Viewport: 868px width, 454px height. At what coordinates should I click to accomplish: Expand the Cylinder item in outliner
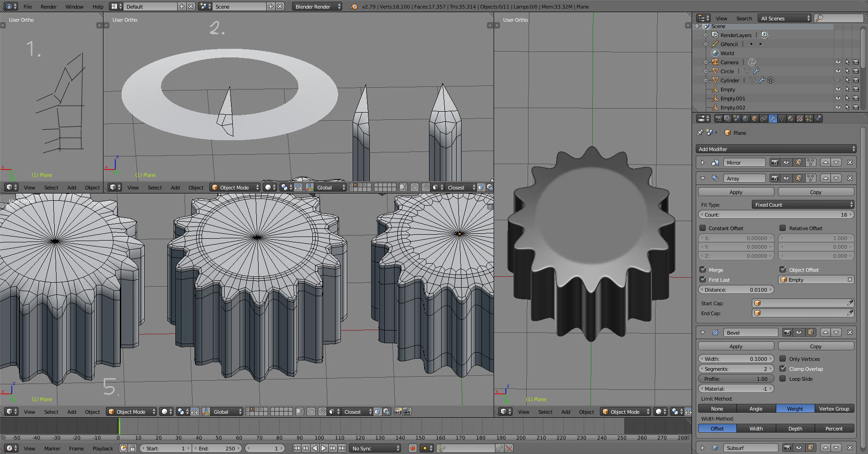[706, 80]
